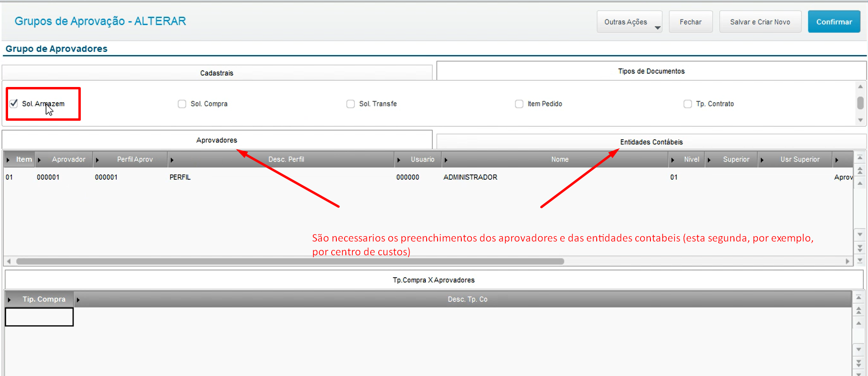Jump to first row in Tp.Compra grid
The height and width of the screenshot is (376, 868).
(x=858, y=297)
